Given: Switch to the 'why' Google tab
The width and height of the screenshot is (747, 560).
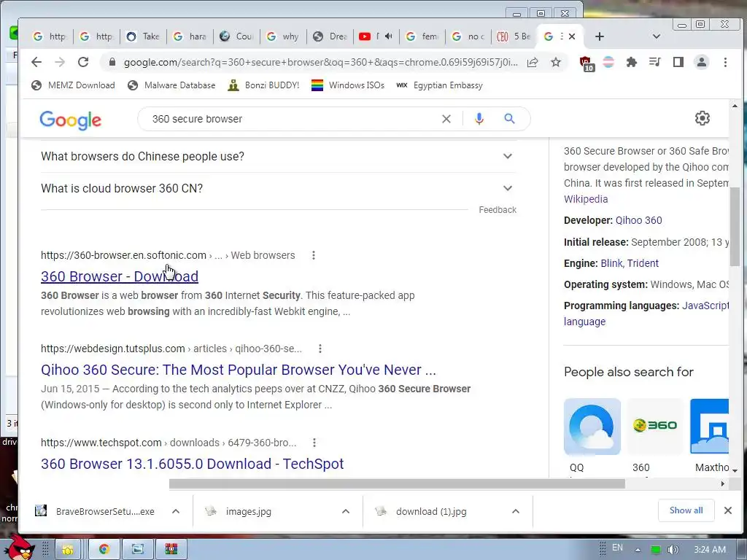Looking at the screenshot, I should click(283, 36).
